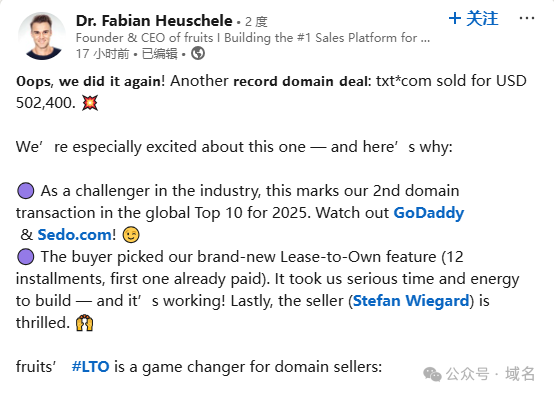The width and height of the screenshot is (554, 396).
Task: Click the 已编辑 edited label
Action: point(159,54)
